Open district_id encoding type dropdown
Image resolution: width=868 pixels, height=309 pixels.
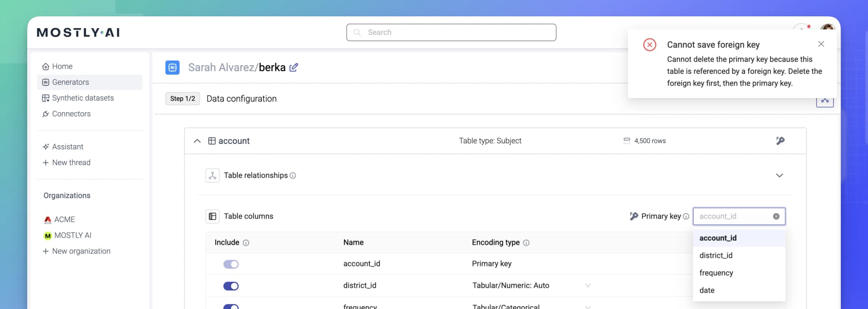click(x=588, y=285)
